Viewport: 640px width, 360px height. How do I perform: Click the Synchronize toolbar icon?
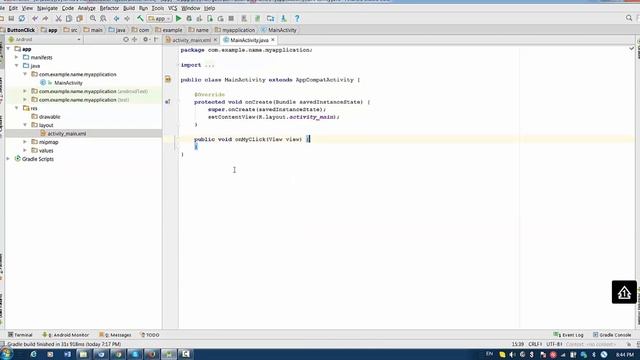[22, 18]
